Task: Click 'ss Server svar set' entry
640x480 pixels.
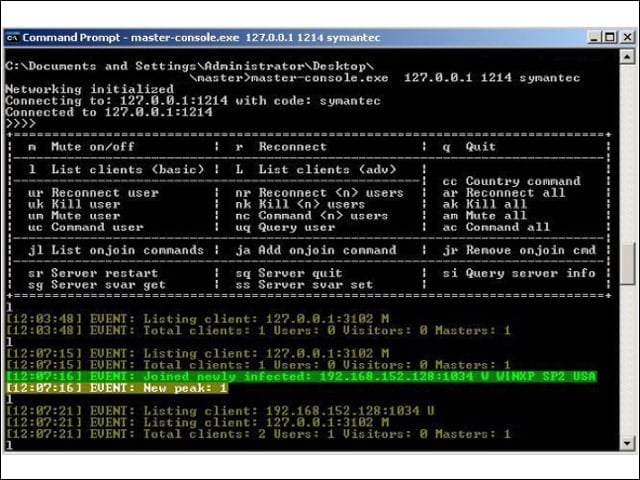Action: coord(304,284)
